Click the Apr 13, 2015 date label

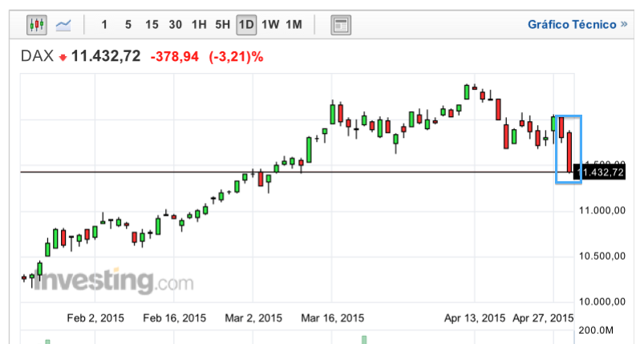pos(474,318)
